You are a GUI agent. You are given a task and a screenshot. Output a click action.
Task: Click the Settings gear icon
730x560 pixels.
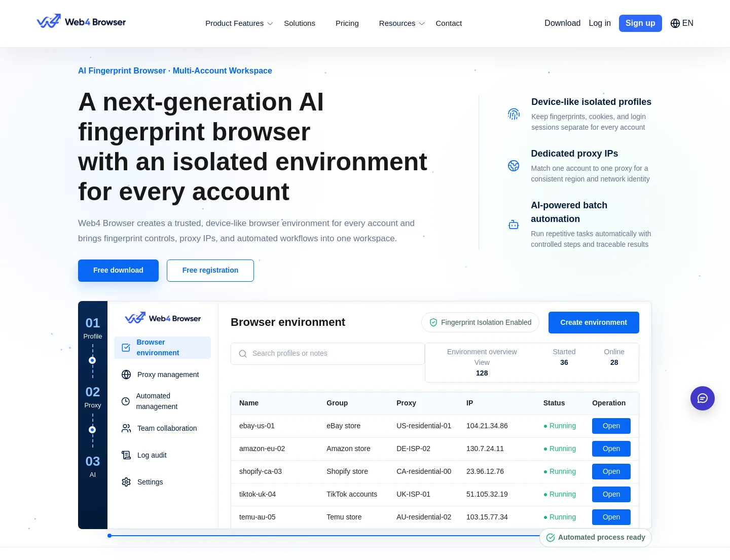tap(126, 482)
